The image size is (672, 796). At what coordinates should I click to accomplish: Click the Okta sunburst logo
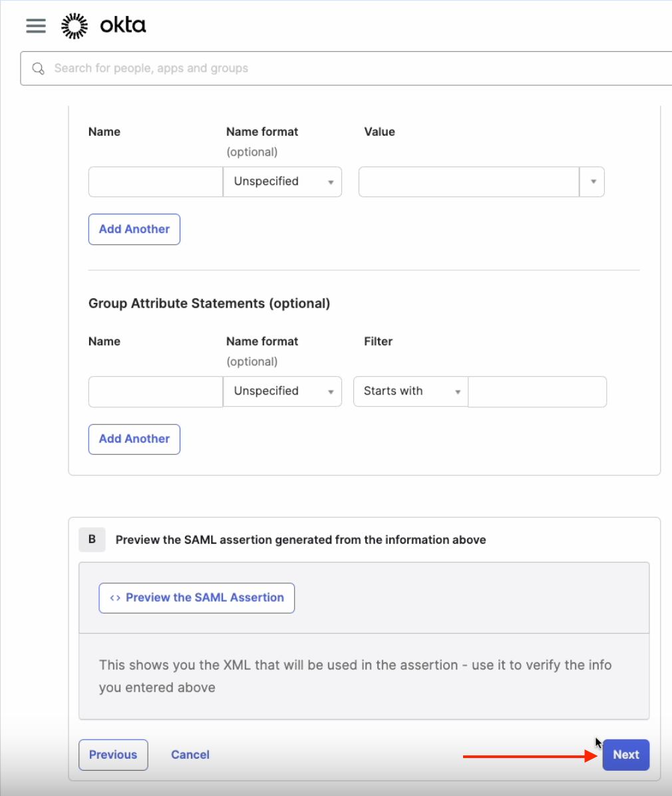pos(75,25)
